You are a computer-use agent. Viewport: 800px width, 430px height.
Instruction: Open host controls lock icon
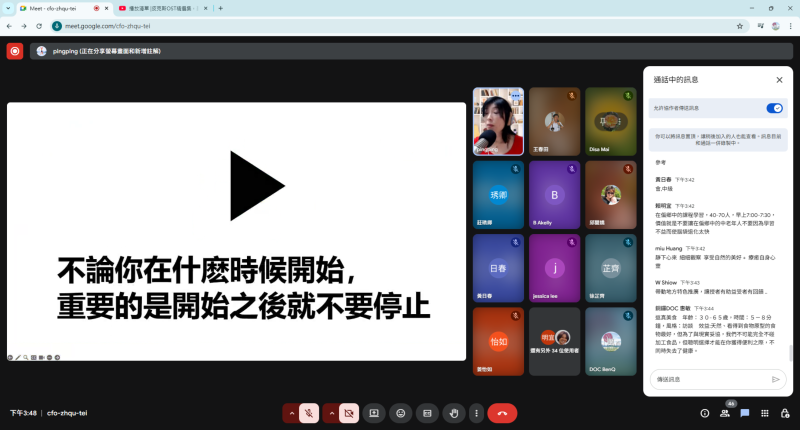pos(785,413)
